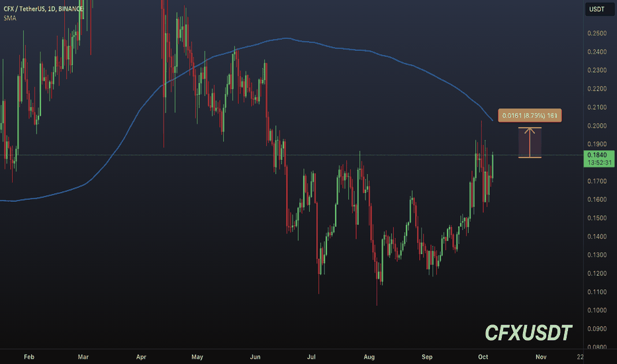
Task: Click the 0.1100 price axis label
Action: click(597, 292)
